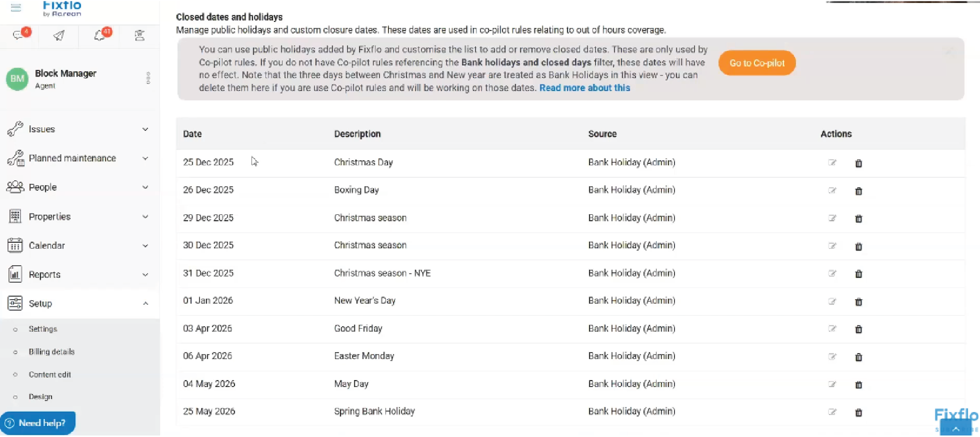The width and height of the screenshot is (980, 437).
Task: Delete the New Year's Day row
Action: tap(858, 302)
